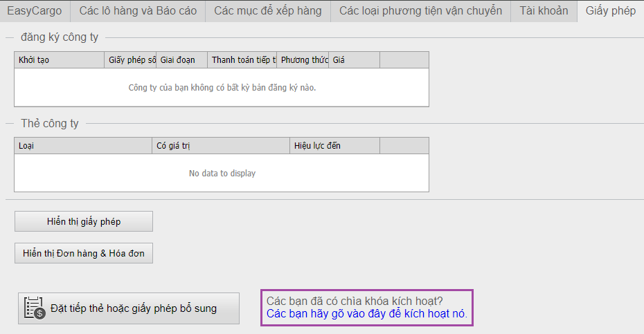Image resolution: width=644 pixels, height=334 pixels.
Task: Click the Thanh toán tiếp column header
Action: [x=242, y=60]
